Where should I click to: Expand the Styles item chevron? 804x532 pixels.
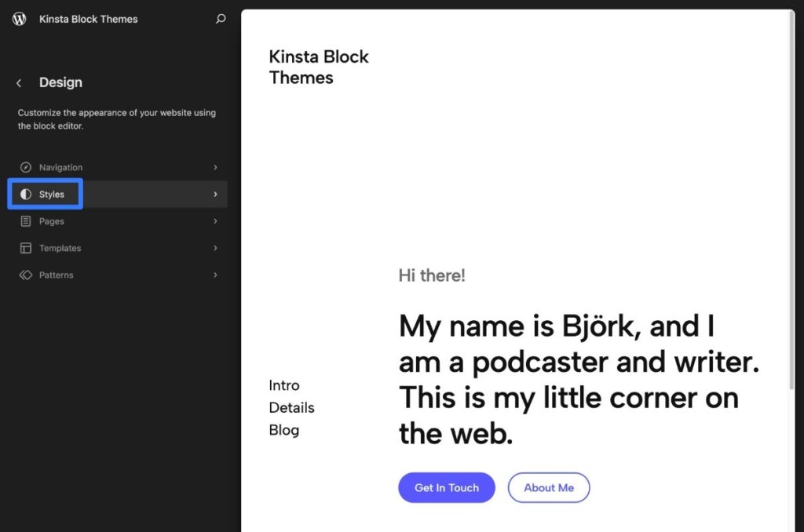[216, 194]
